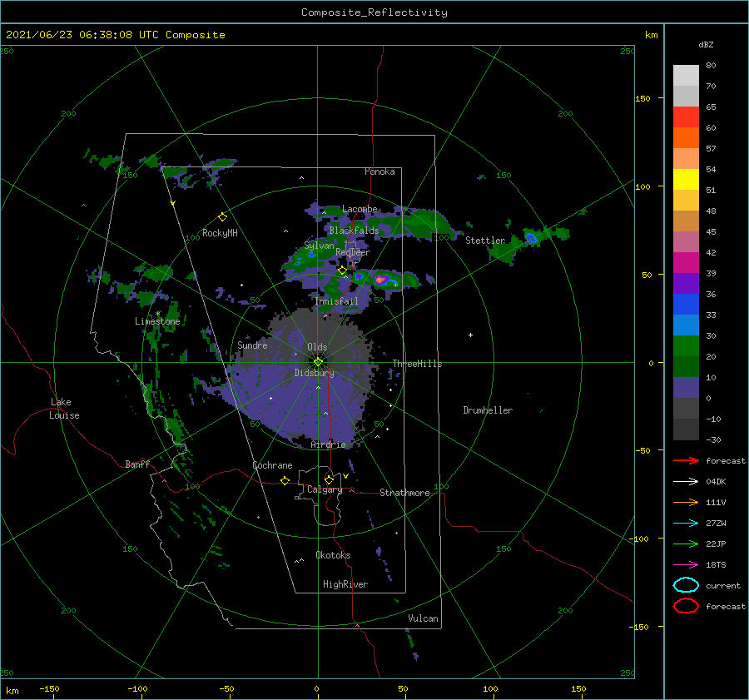Click the Airdrie city label
Screen dimensions: 749x700
328,444
